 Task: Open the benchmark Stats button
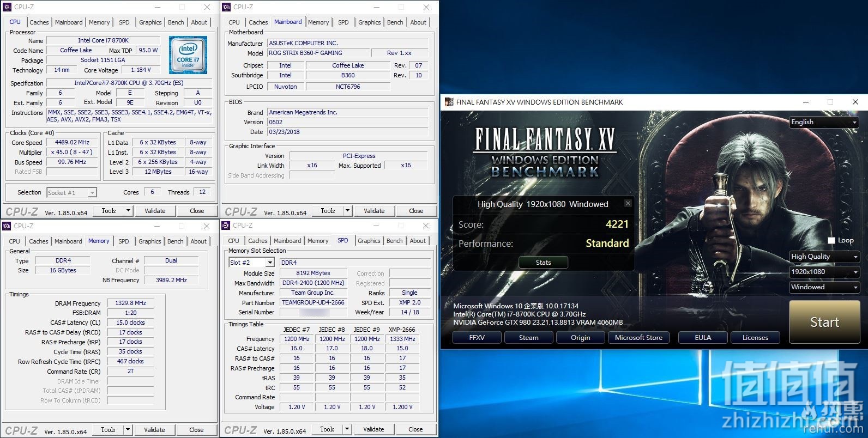point(544,262)
